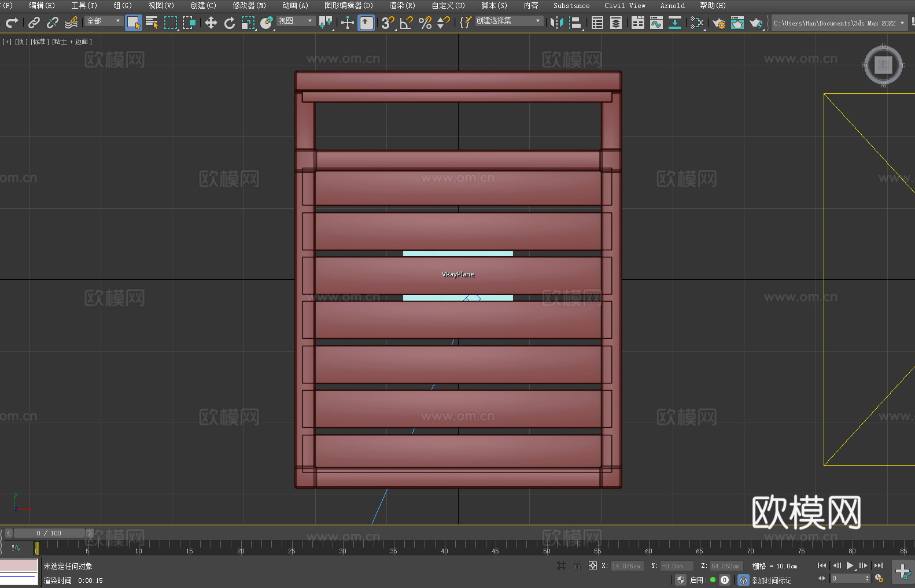Click the timeline slider showing 0 / 100
This screenshot has height=588, width=915.
[x=49, y=533]
